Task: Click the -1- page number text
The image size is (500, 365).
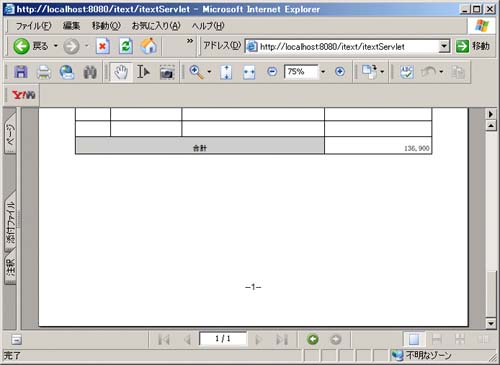Action: pos(253,287)
